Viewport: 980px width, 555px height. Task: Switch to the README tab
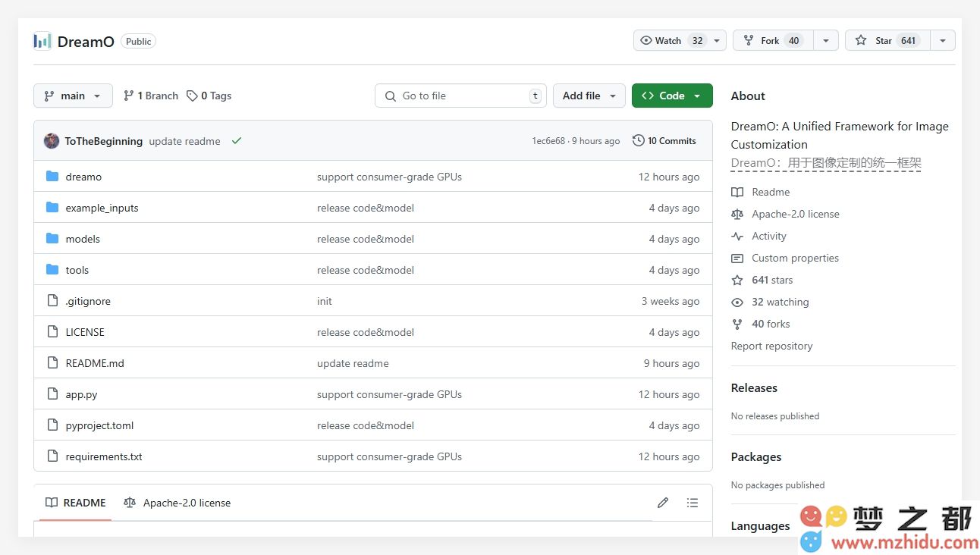click(x=75, y=503)
